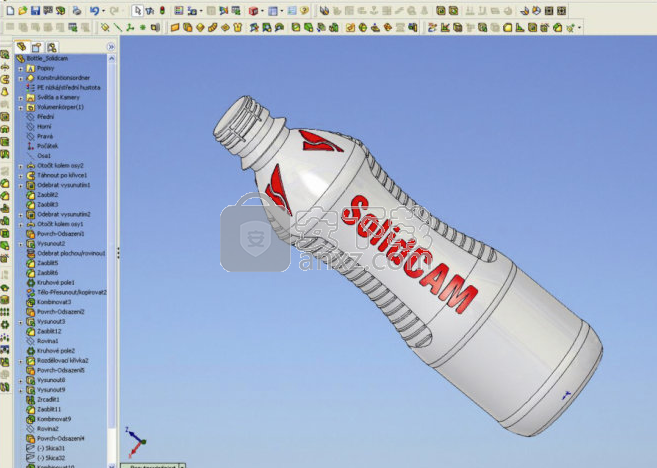Expand the Rozdělovací křivka2 feature
Screen dimensions: 657x468
point(21,361)
